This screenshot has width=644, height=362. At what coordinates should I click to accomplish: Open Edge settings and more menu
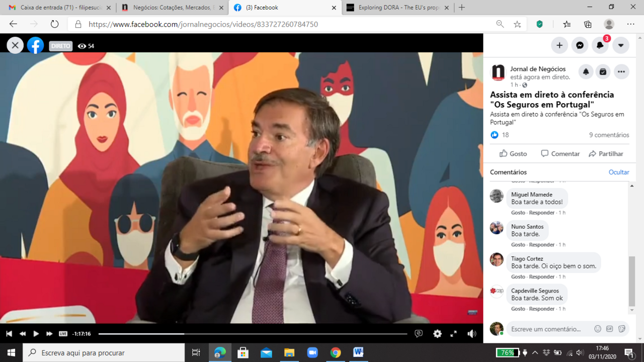tap(630, 24)
